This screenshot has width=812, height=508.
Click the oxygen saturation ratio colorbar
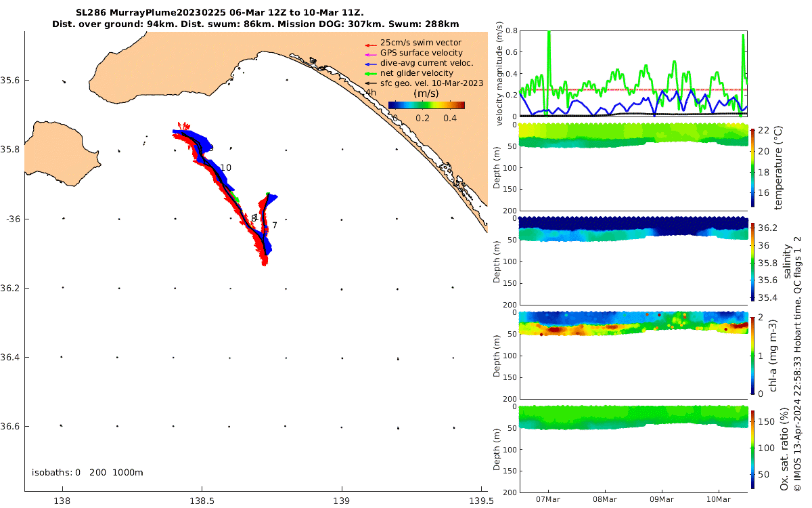[752, 450]
